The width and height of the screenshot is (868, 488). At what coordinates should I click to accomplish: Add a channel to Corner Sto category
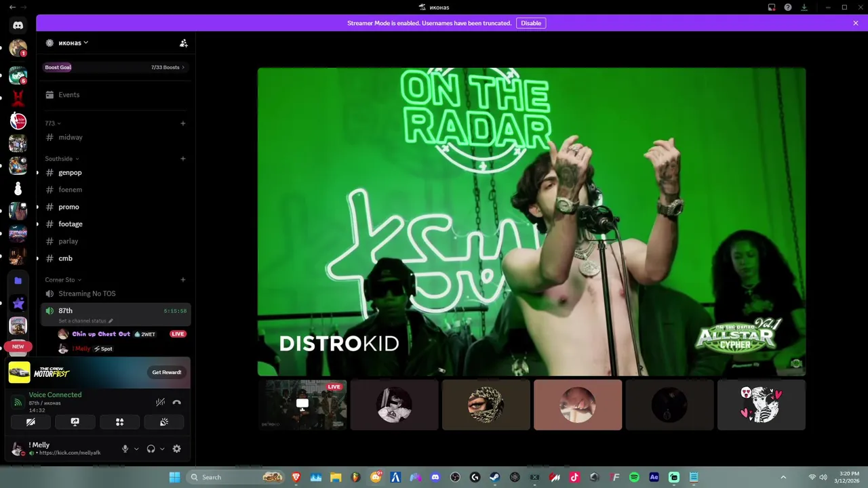[183, 280]
